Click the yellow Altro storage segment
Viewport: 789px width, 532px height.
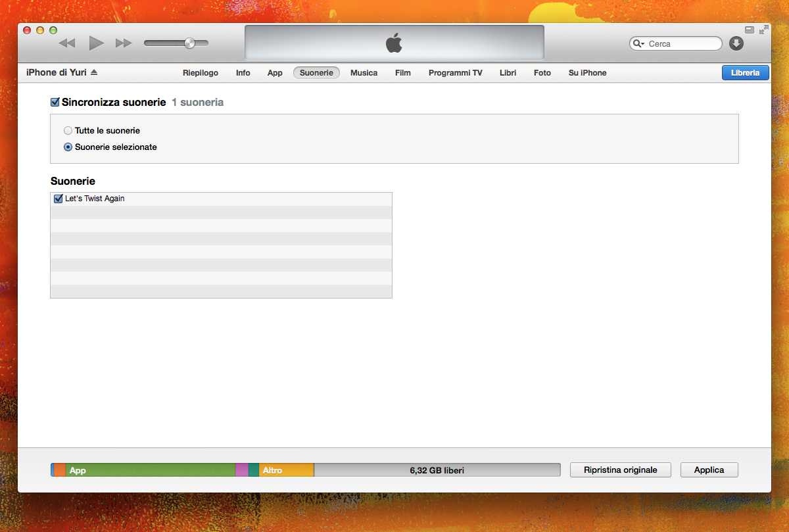point(287,470)
